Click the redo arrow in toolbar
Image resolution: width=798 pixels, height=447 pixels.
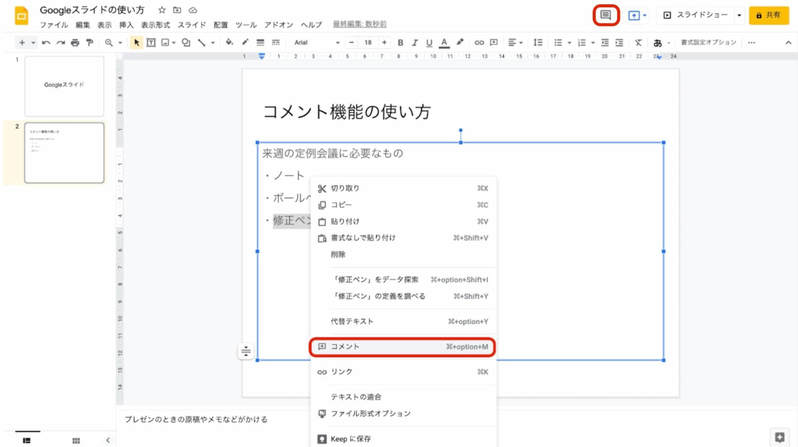pyautogui.click(x=61, y=43)
